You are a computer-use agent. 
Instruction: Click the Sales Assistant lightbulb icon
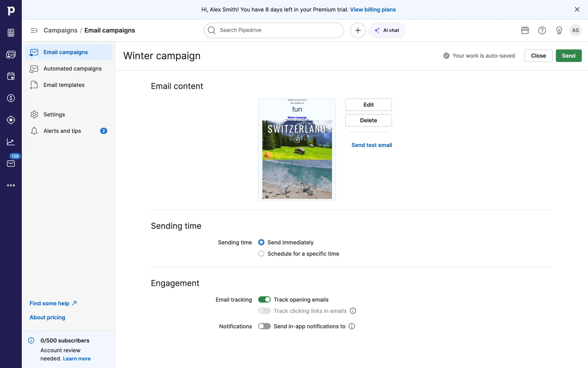pyautogui.click(x=559, y=30)
